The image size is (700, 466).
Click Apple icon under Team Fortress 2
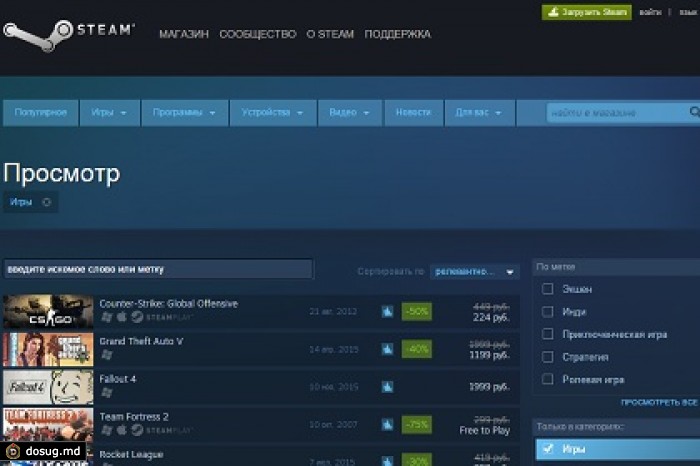tap(121, 430)
